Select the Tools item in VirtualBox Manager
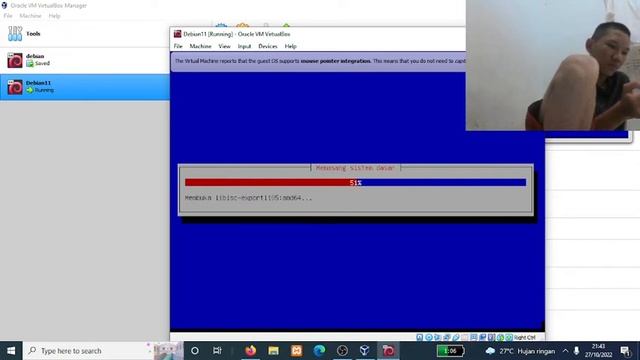This screenshot has width=640, height=360. coord(84,33)
